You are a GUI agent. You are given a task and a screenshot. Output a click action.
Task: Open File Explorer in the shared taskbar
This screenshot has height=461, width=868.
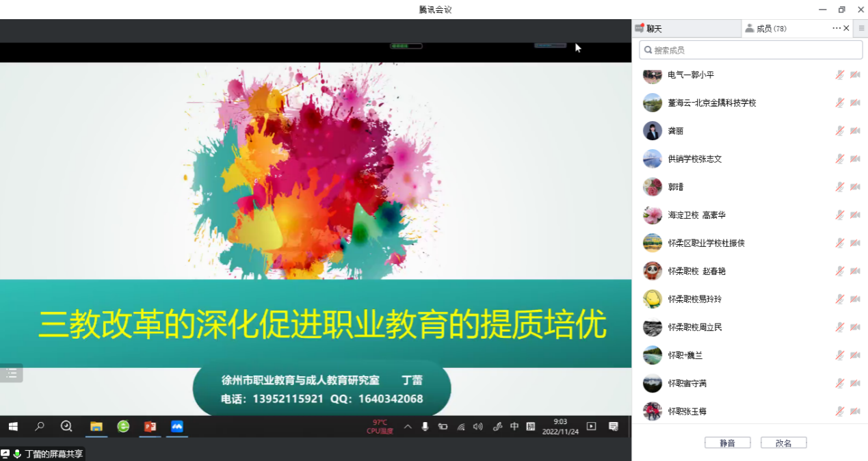click(96, 427)
